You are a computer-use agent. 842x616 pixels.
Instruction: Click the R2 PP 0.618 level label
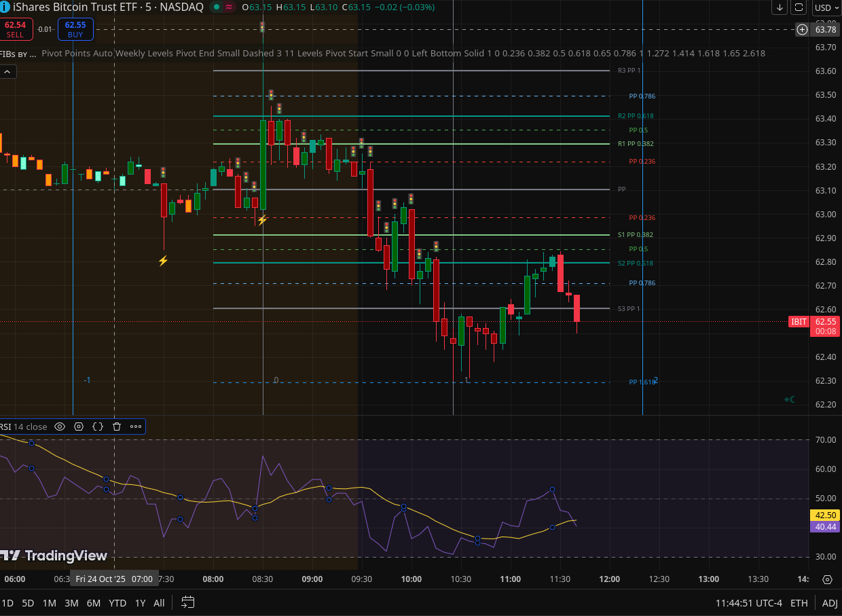(636, 116)
